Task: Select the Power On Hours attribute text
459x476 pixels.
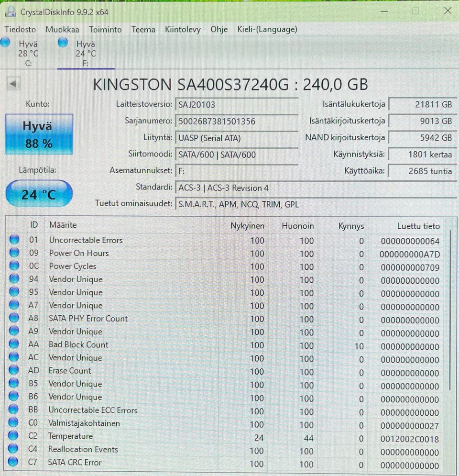Action: (79, 253)
